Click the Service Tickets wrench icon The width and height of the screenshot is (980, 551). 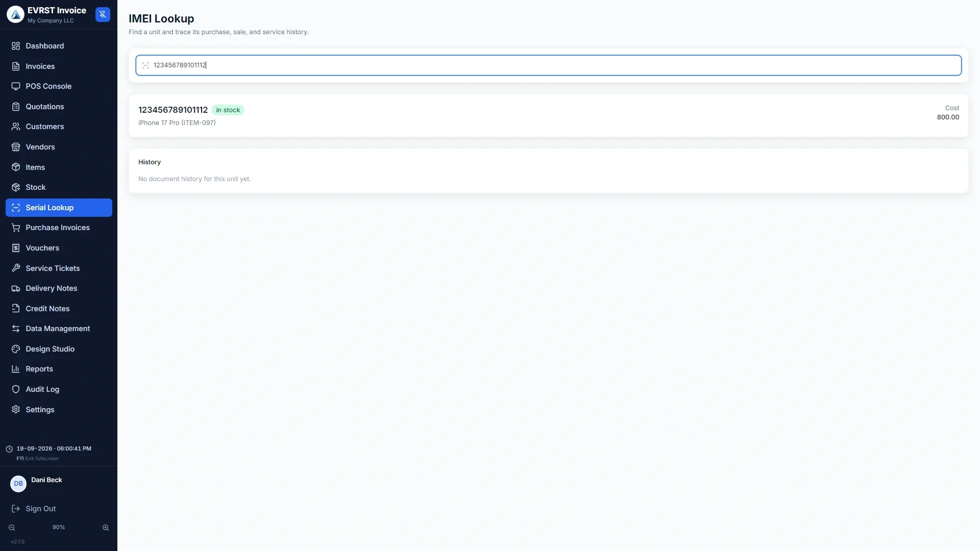coord(16,268)
